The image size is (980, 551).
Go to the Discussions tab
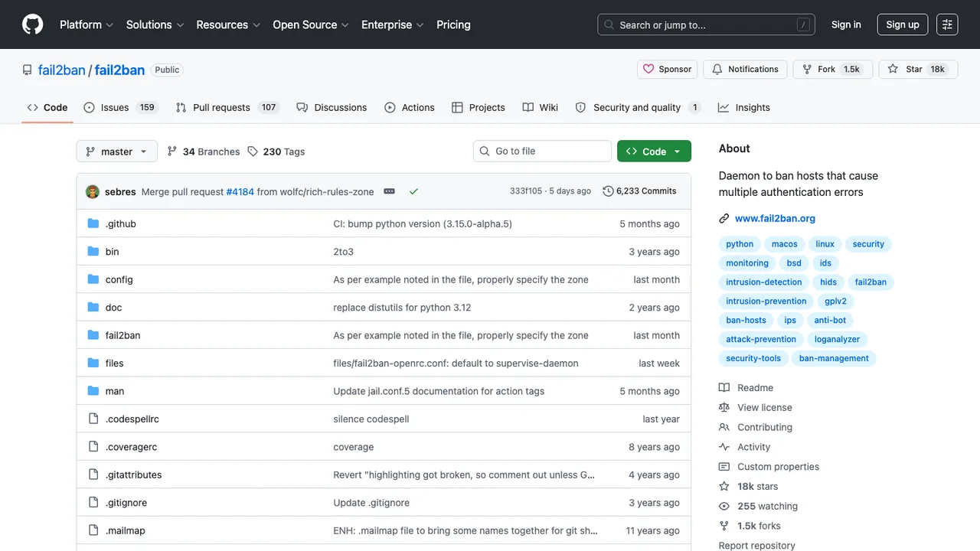click(x=332, y=108)
